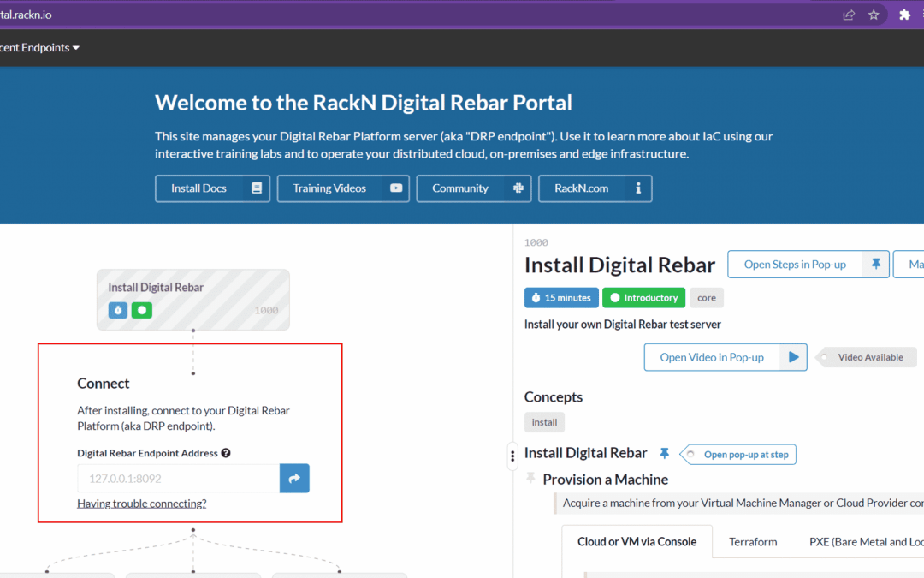Open the RackN.com button

pos(595,188)
